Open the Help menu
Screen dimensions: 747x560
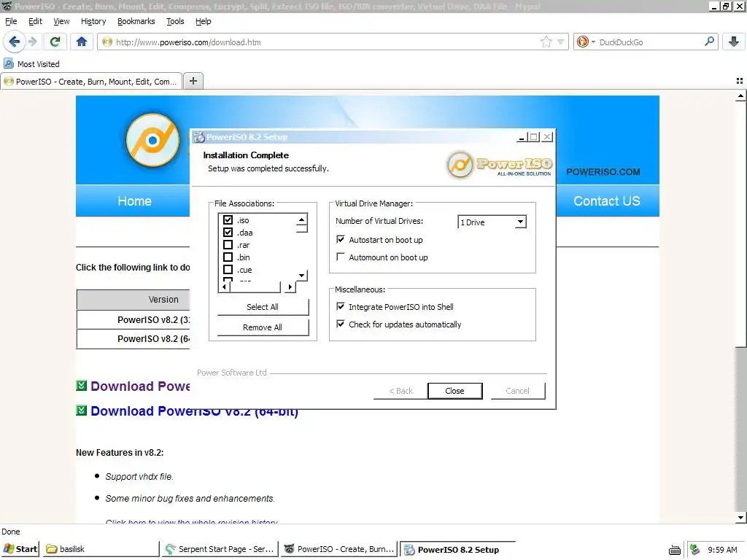(x=203, y=21)
